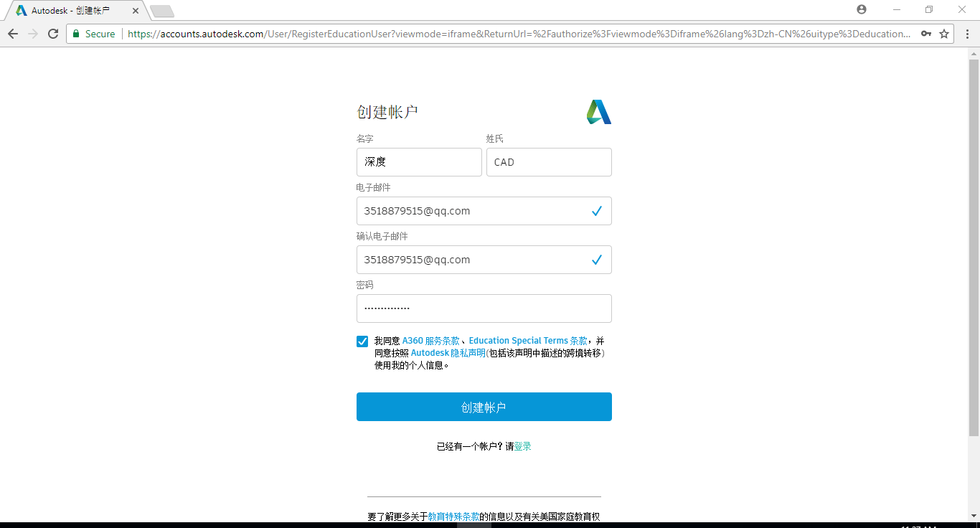Click the Autodesk logo in the form
The height and width of the screenshot is (528, 980).
pos(599,112)
